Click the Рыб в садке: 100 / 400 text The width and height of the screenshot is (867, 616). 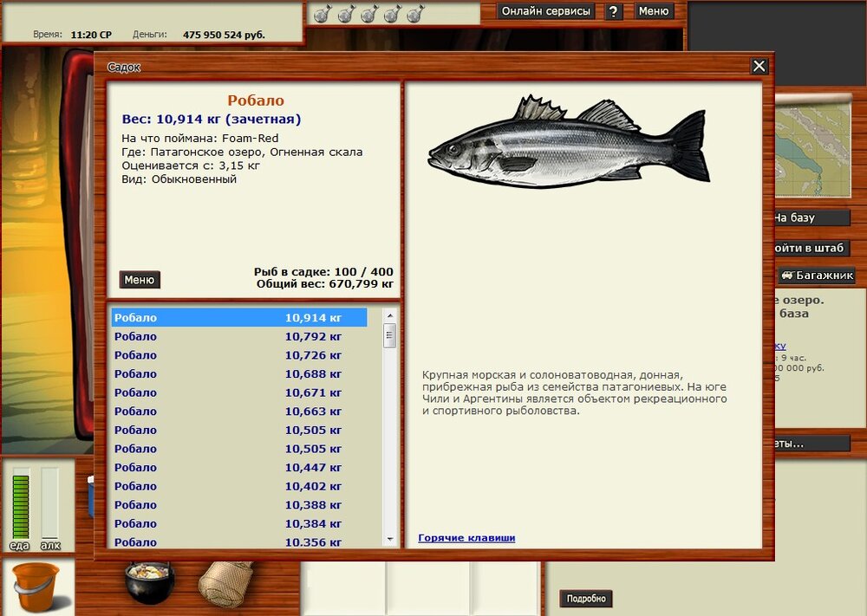[x=323, y=272]
